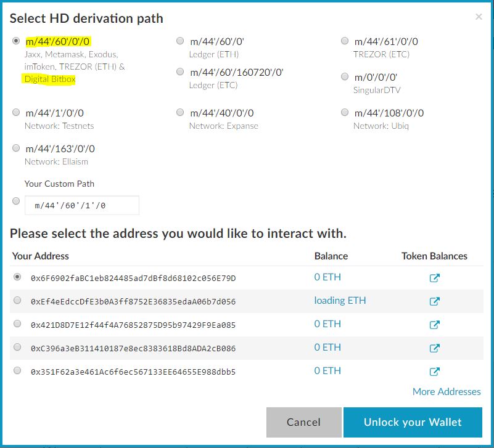Click the Ledger (ETC) label
Image resolution: width=494 pixels, height=448 pixels.
[x=213, y=85]
